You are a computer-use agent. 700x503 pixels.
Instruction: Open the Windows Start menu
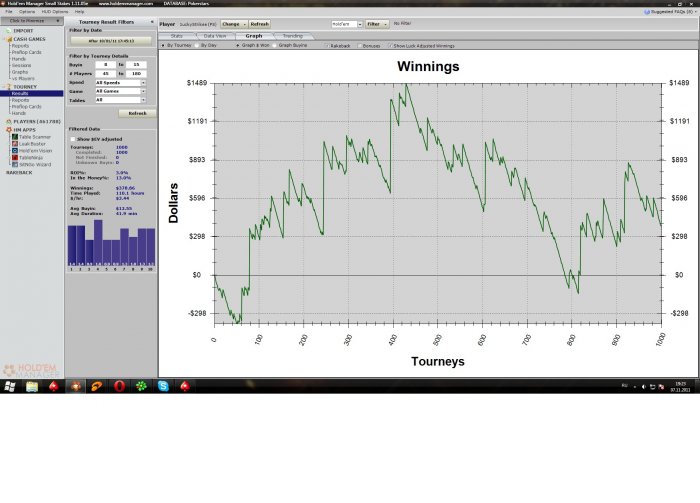[10, 387]
